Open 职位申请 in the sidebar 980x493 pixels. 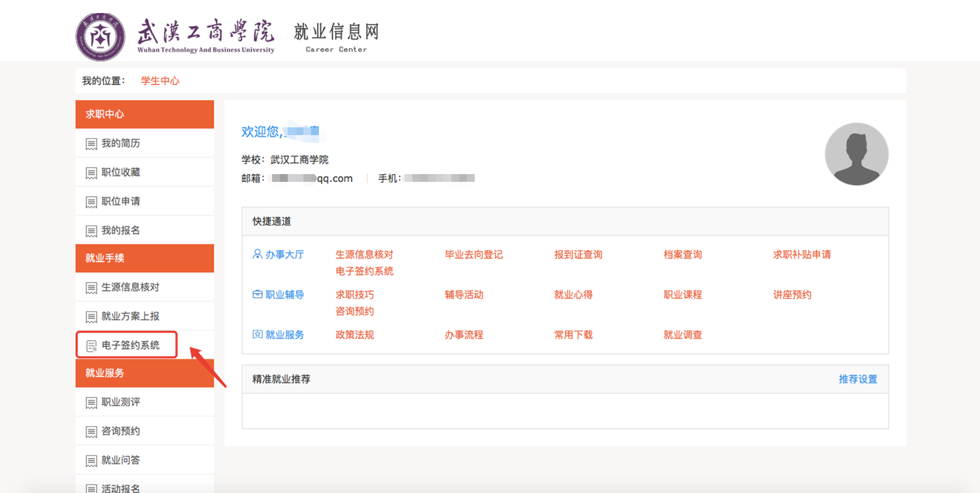121,201
